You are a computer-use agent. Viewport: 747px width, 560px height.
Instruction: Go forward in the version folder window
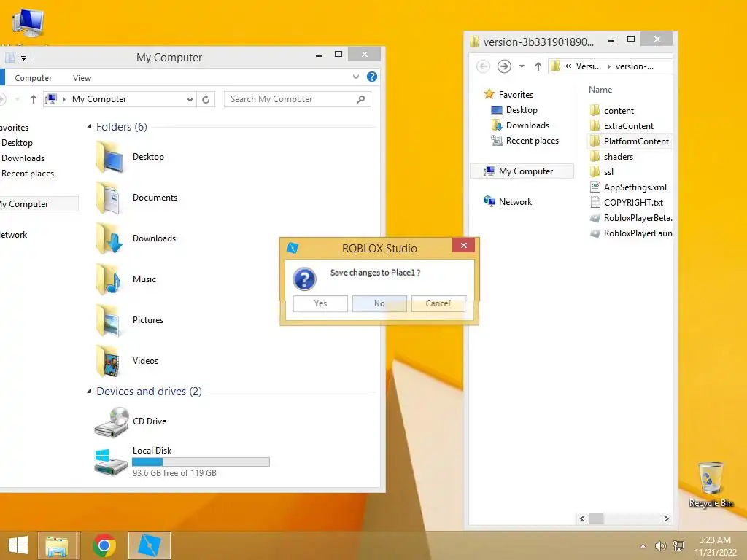[504, 66]
